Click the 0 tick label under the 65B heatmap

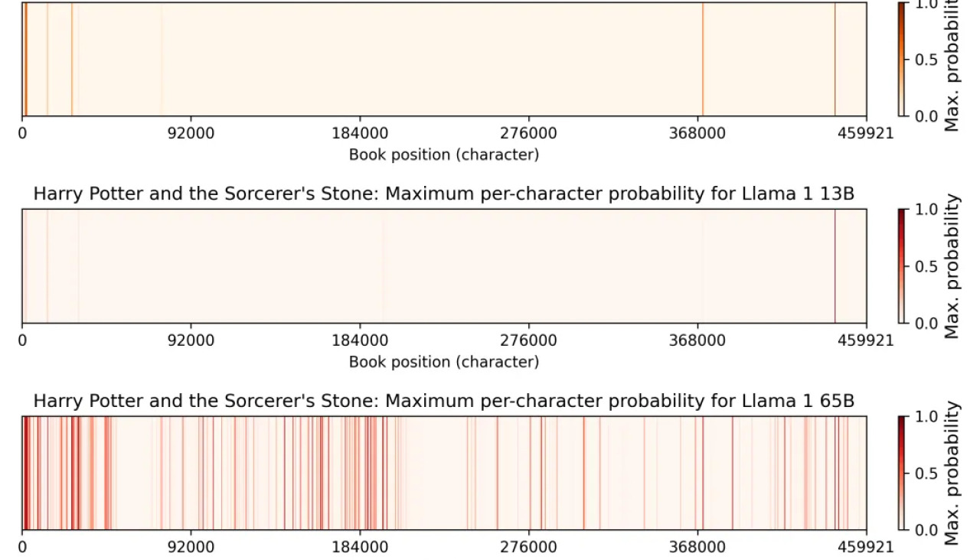[22, 548]
